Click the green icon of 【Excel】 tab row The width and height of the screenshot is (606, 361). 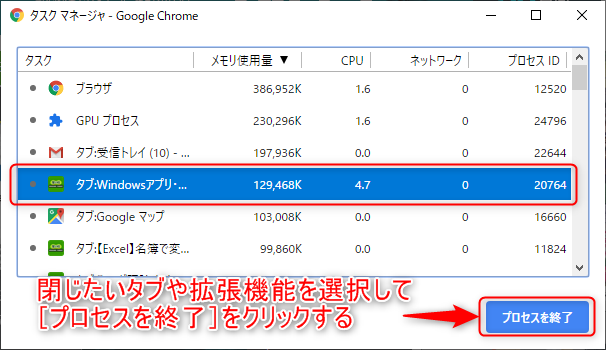click(56, 248)
